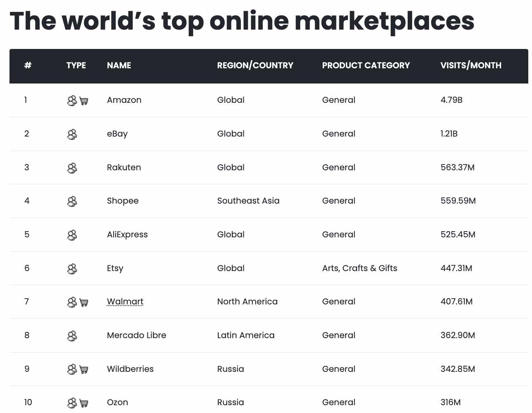Screen dimensions: 532x413
Task: Click the people icon next to eBay
Action: 72,134
